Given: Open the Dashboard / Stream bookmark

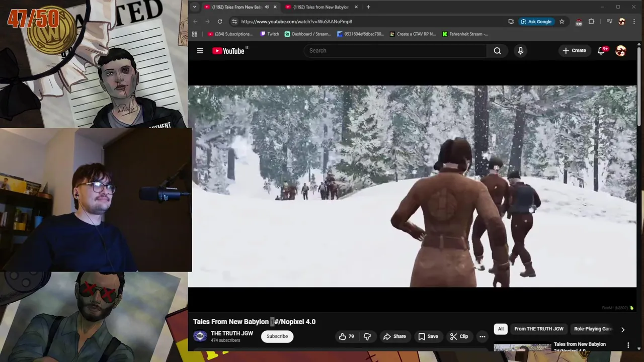Looking at the screenshot, I should (308, 34).
